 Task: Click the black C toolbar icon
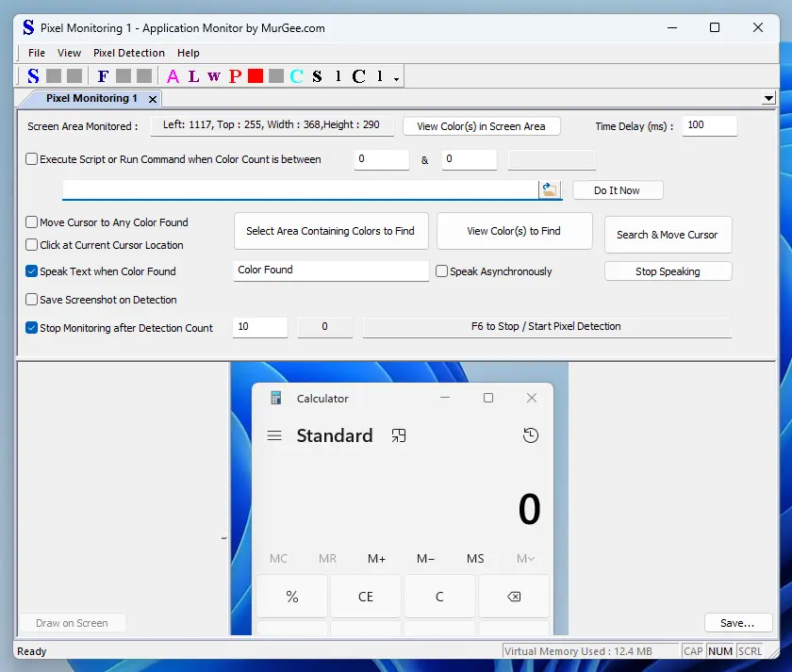click(x=358, y=76)
